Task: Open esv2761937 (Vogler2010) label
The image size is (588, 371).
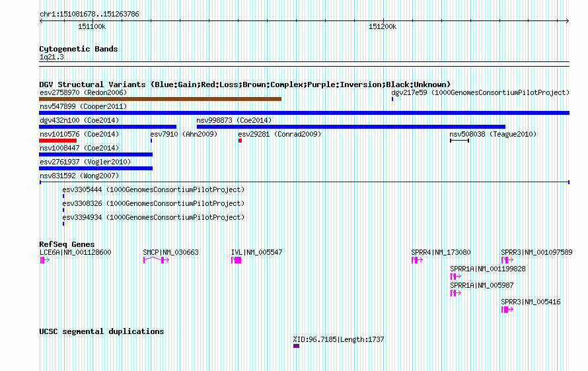Action: point(85,162)
